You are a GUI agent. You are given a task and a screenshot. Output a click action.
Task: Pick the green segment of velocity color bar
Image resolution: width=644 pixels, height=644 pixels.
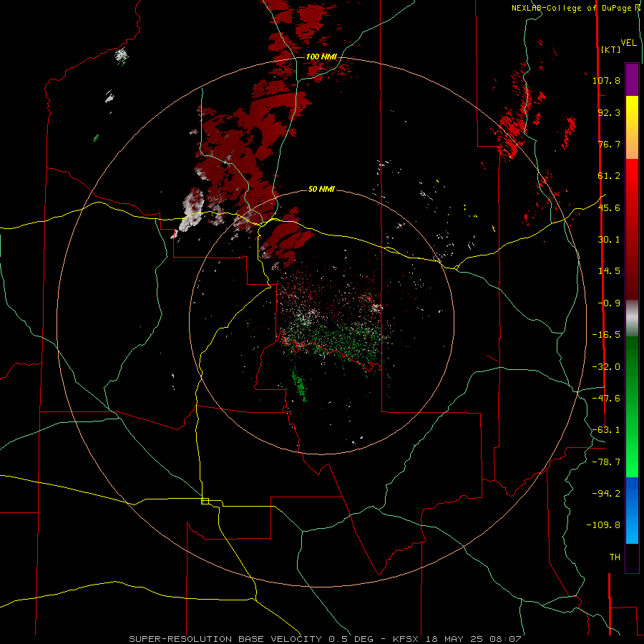(632, 406)
